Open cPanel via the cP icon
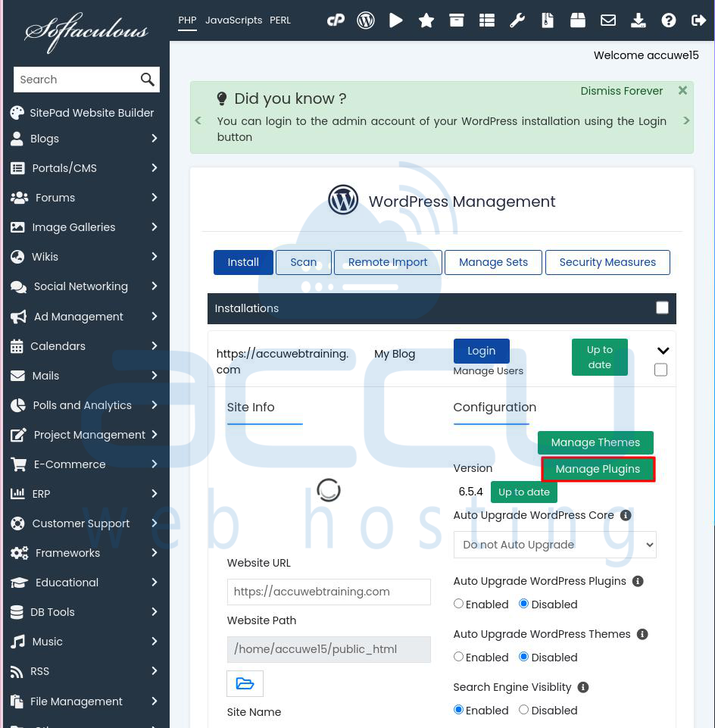Viewport: 715px width, 728px height. coord(336,20)
